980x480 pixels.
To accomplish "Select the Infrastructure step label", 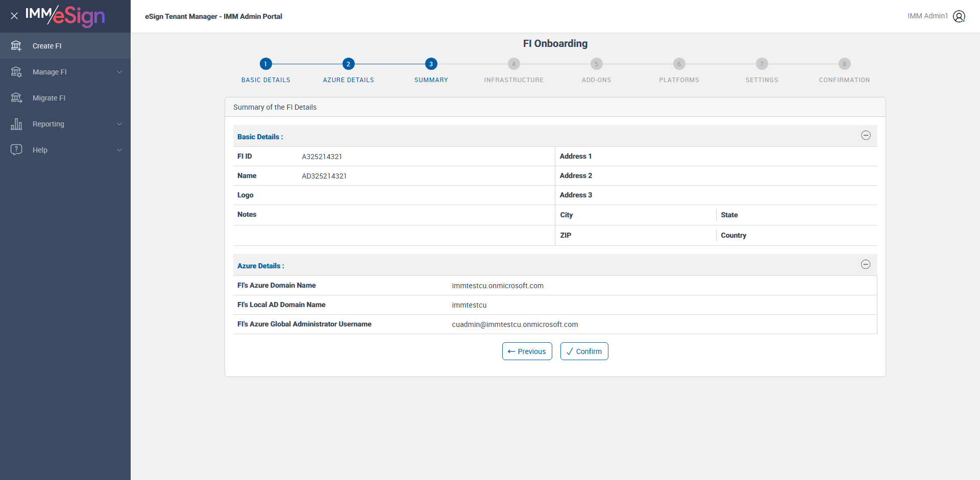I will pyautogui.click(x=514, y=80).
